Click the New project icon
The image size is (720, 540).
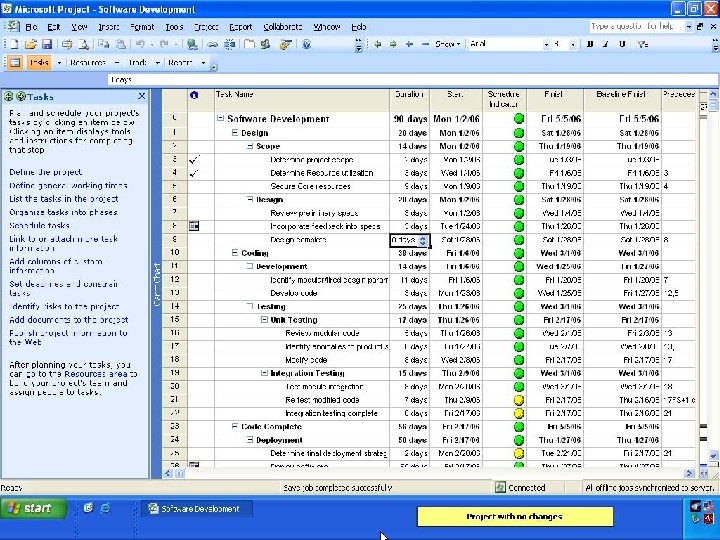tap(14, 45)
